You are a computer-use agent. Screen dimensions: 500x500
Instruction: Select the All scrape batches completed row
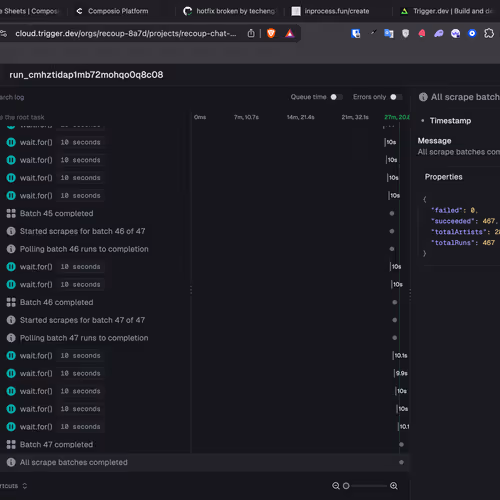(x=205, y=462)
